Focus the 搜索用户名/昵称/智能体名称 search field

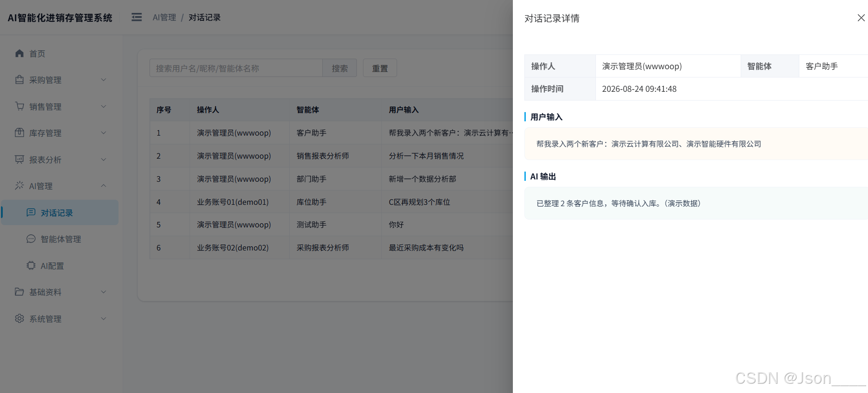click(236, 68)
